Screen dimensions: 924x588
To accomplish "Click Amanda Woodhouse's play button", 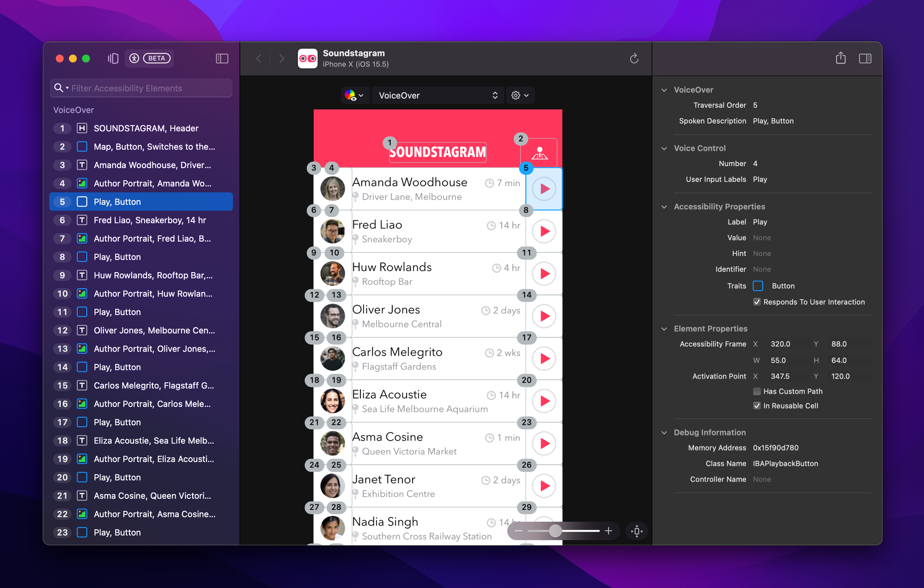I will [x=544, y=189].
